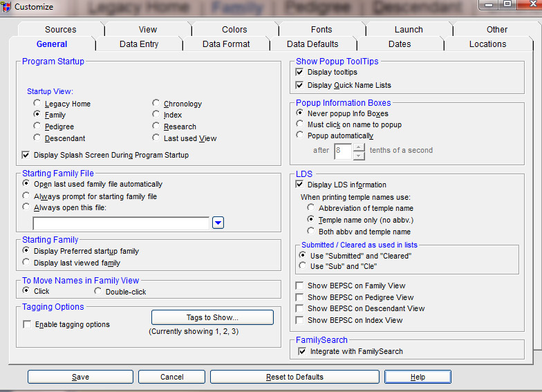Click Reset to Defaults button
The image size is (542, 392).
pyautogui.click(x=295, y=377)
